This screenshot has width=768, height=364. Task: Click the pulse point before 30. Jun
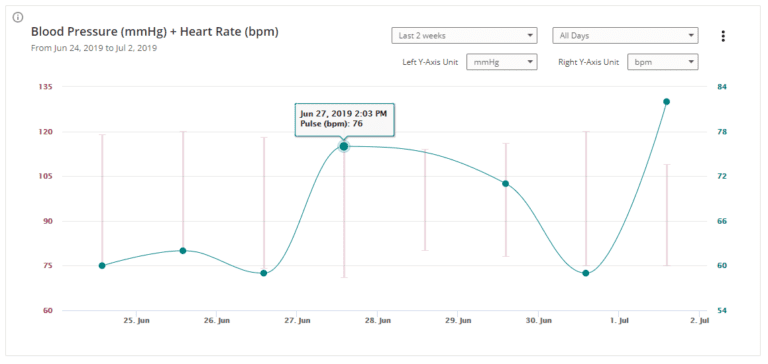click(x=505, y=184)
